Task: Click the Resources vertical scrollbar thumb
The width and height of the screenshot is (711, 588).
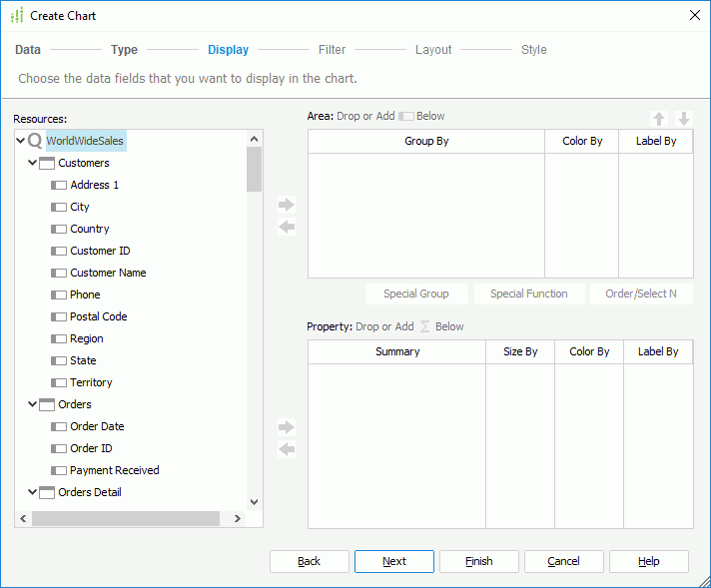Action: pyautogui.click(x=254, y=169)
